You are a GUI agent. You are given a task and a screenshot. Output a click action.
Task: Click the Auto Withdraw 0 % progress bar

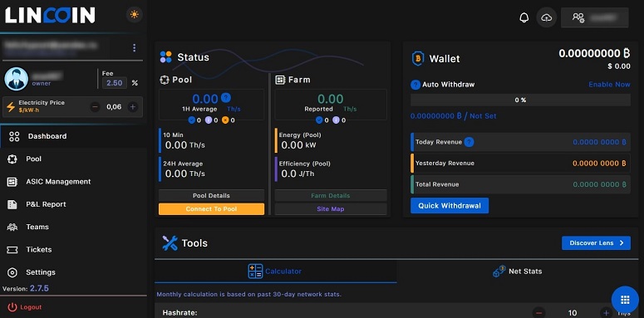click(520, 100)
